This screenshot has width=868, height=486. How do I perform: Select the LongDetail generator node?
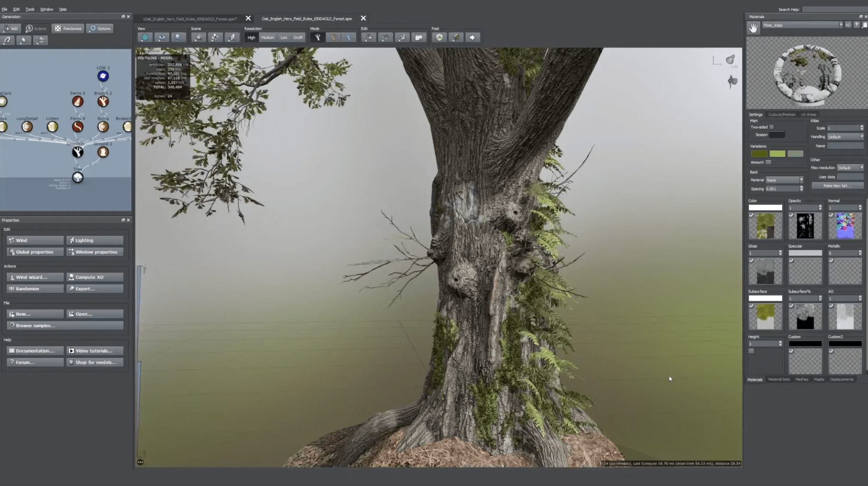click(27, 127)
